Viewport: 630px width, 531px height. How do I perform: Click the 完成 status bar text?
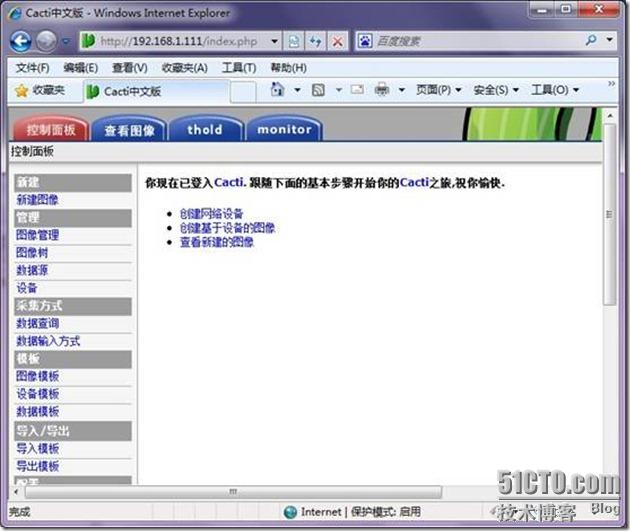tap(19, 512)
